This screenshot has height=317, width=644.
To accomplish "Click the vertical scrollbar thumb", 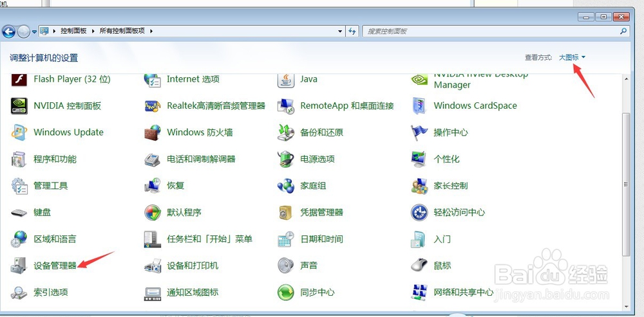I will 626,184.
